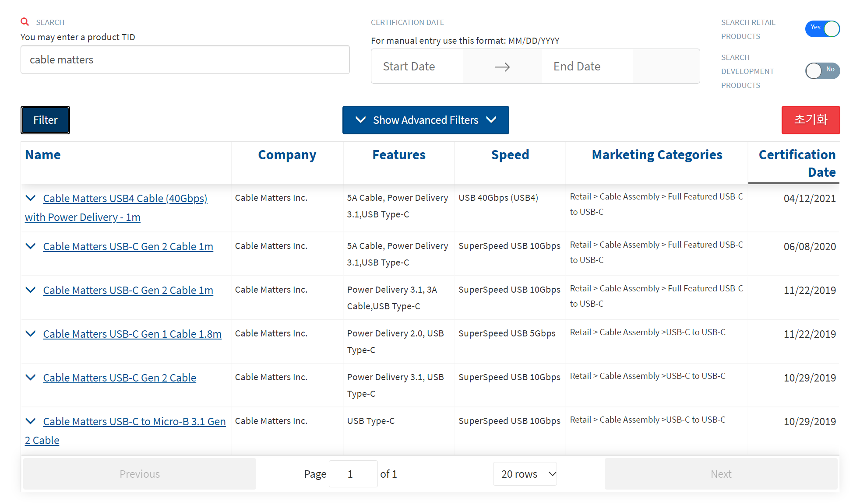
Task: Open Cable Matters USB-C Gen 2 Cable link
Action: click(x=119, y=378)
